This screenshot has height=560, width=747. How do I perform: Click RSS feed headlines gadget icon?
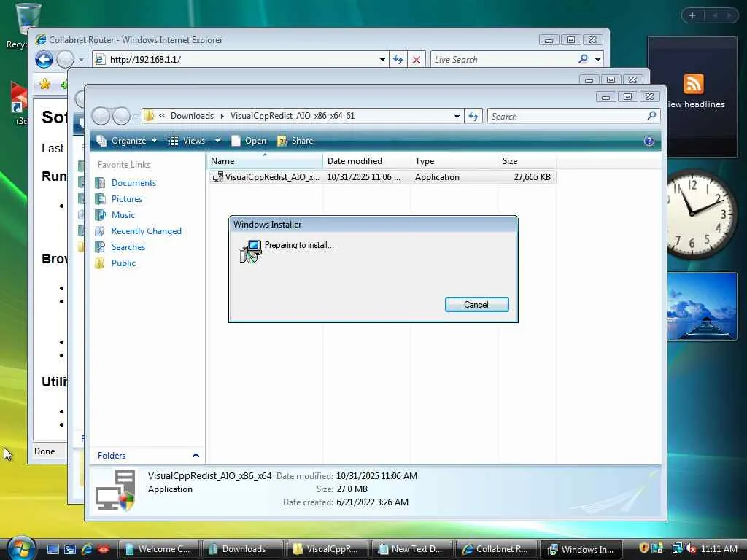click(x=694, y=84)
